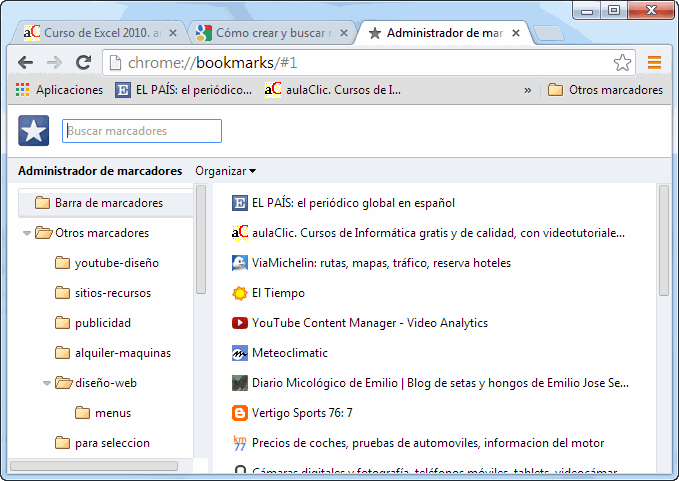Screen dimensions: 679x481
Task: Click the folder tree horizontal scrollbar
Action: (x=94, y=466)
